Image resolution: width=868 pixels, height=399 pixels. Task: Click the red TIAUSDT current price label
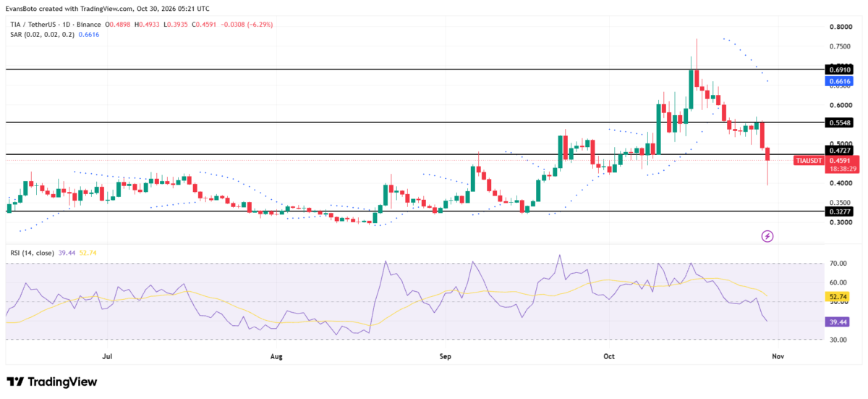(841, 164)
